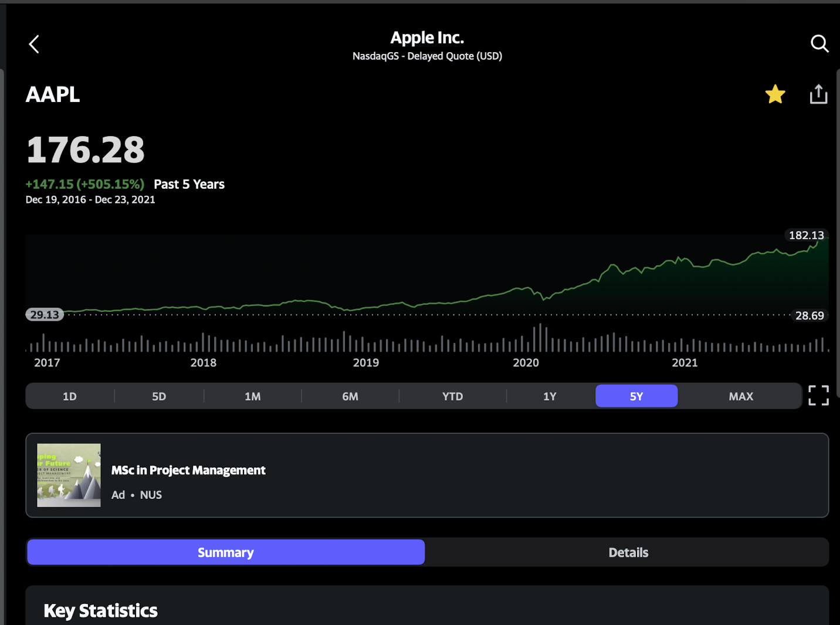Click the 28.69 low price label
This screenshot has height=625, width=840.
[809, 315]
